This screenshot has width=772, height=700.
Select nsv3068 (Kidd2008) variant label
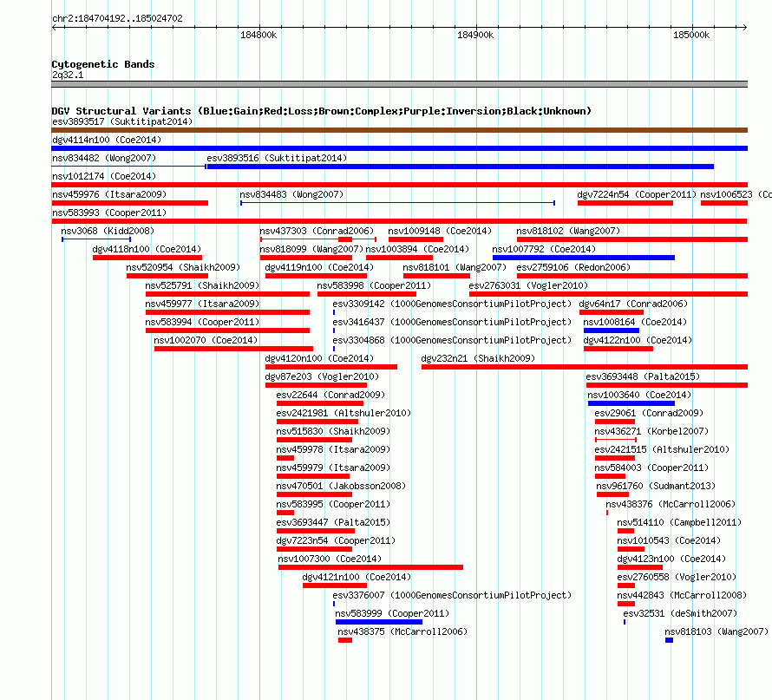108,231
